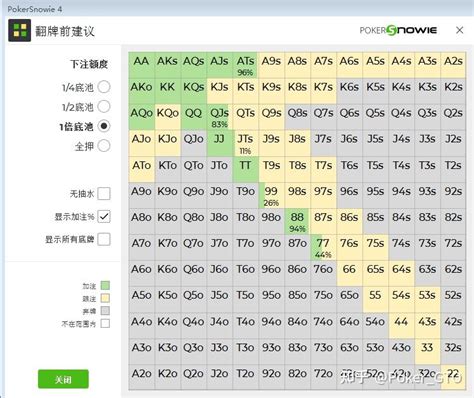Select the 1/2 pot bet size radio
This screenshot has height=398, width=474.
point(104,107)
